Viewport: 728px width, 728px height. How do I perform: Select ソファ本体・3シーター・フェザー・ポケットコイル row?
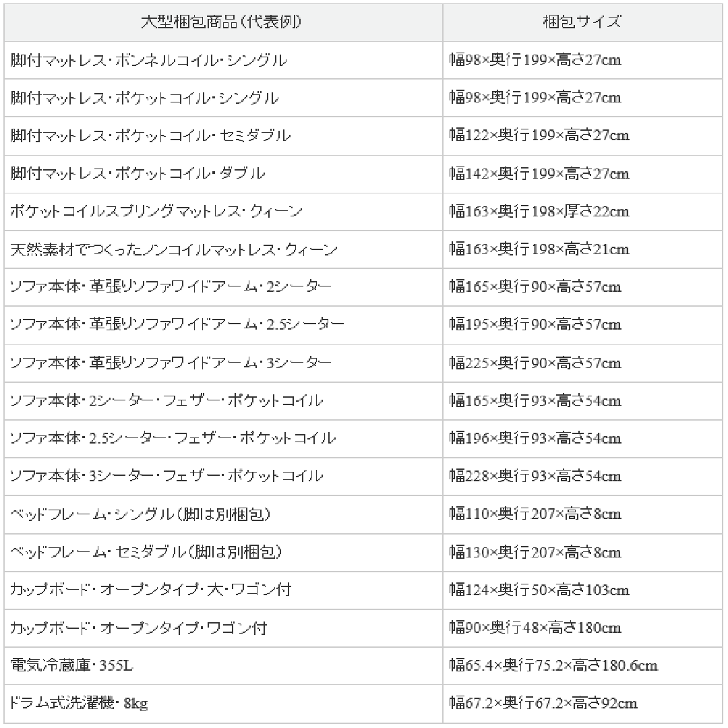tap(363, 477)
